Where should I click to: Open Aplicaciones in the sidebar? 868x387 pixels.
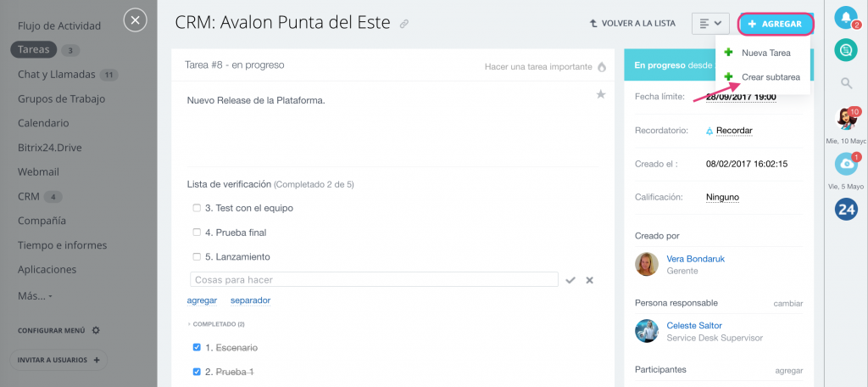coord(47,270)
